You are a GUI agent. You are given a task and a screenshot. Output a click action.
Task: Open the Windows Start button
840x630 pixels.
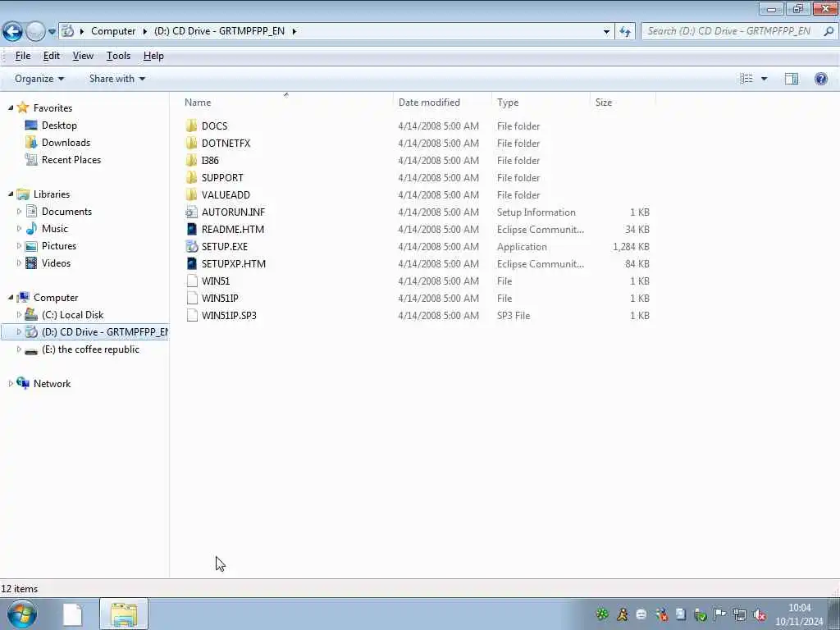(21, 614)
